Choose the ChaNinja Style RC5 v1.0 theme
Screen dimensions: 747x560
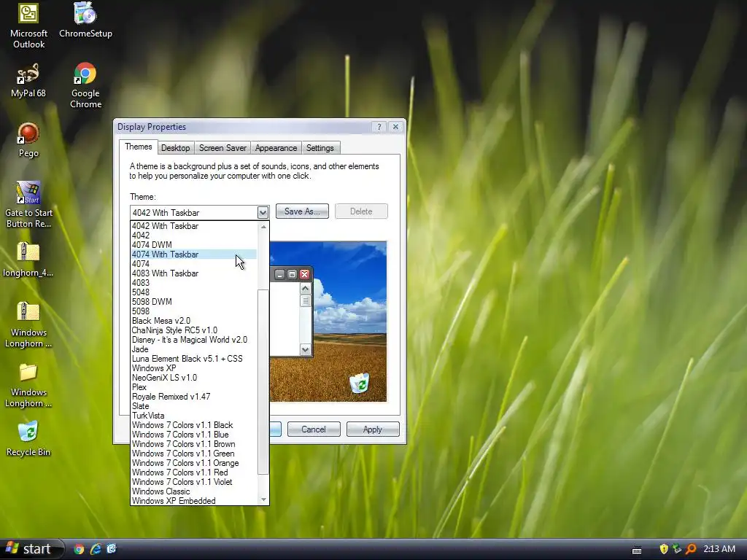click(x=194, y=330)
